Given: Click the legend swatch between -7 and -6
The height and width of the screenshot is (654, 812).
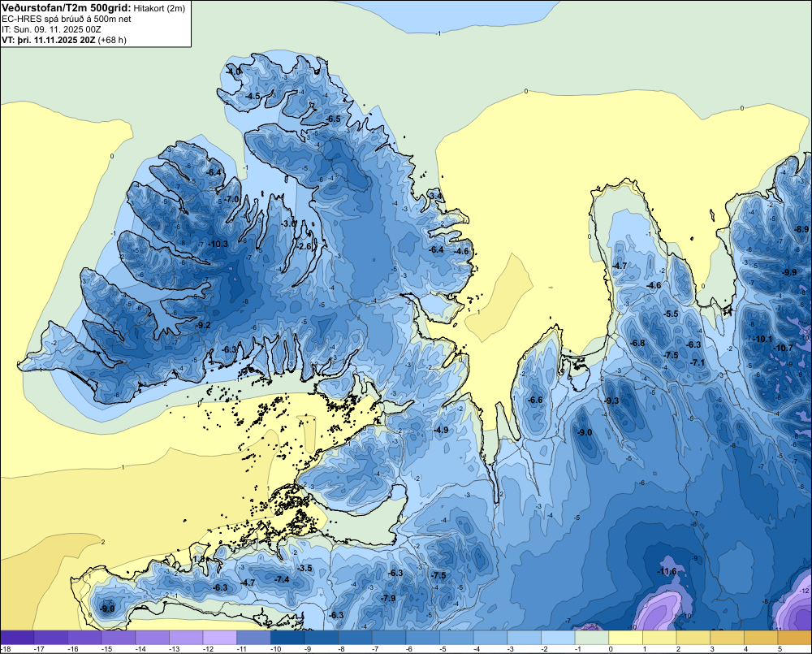Looking at the screenshot, I should [389, 638].
